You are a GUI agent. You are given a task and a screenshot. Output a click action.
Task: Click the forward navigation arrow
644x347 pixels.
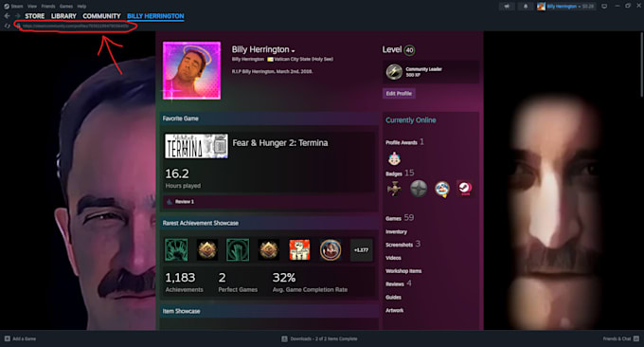tap(17, 16)
